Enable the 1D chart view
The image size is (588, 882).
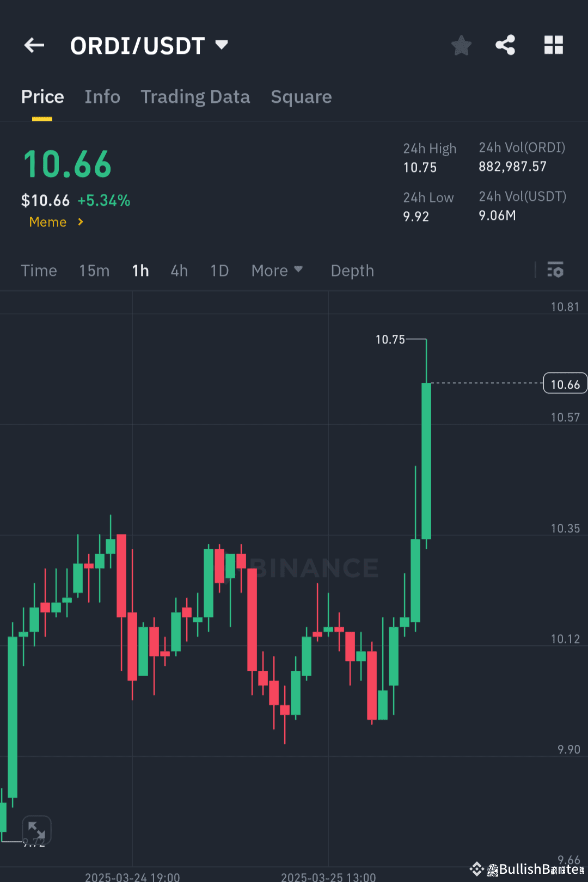point(219,271)
